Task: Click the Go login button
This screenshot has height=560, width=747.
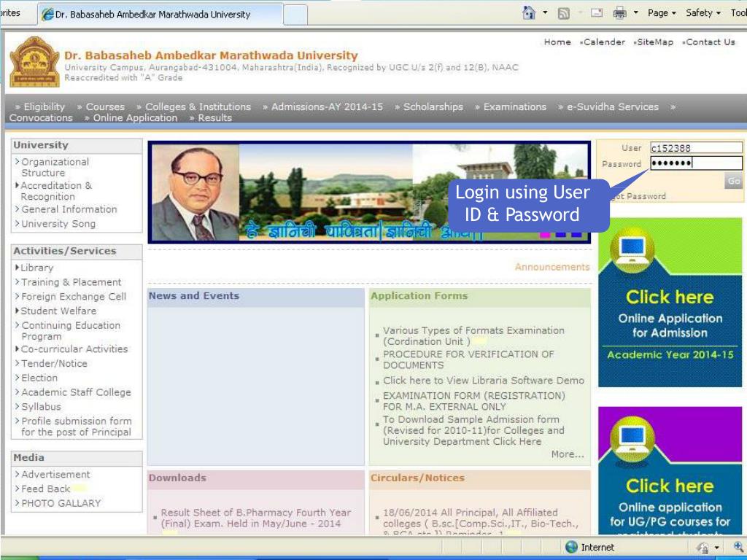Action: point(734,181)
